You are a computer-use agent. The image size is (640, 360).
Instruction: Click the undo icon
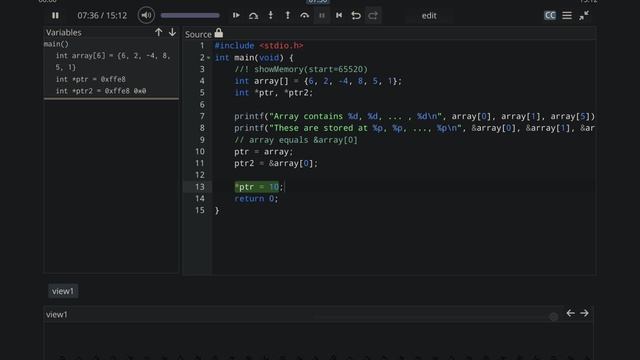[x=356, y=16]
